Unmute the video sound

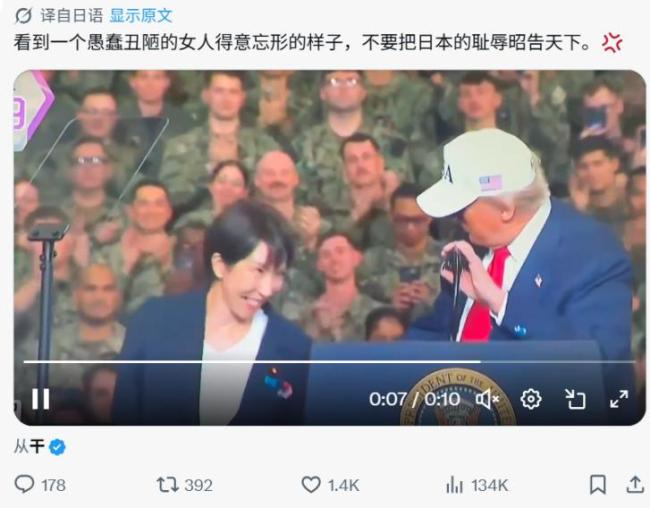coord(487,399)
